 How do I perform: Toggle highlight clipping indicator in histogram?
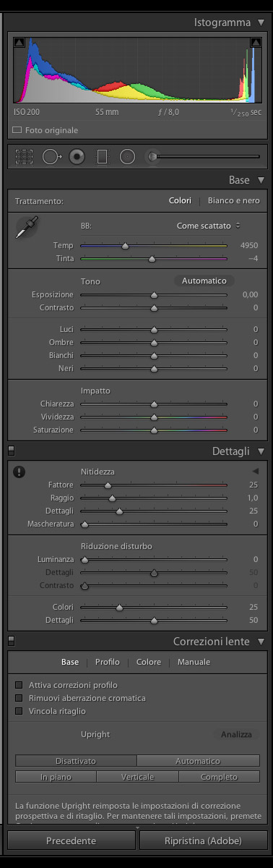[255, 43]
